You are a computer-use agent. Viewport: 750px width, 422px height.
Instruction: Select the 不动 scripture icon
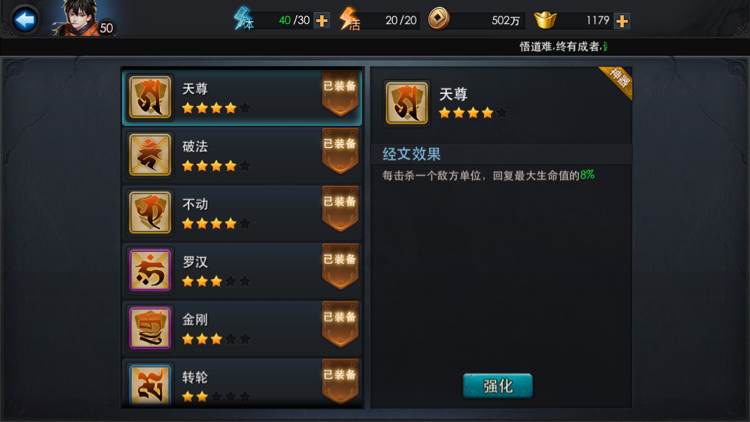(x=150, y=212)
